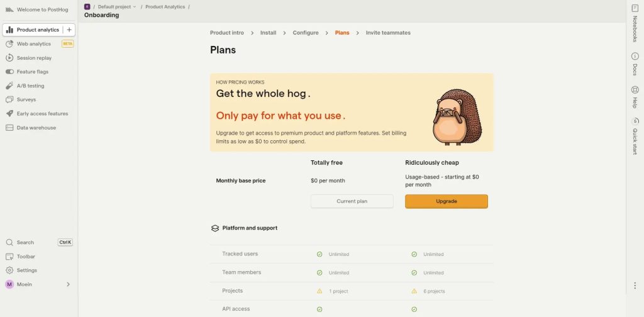Click the Moein avatar icon
The width and height of the screenshot is (644, 317).
point(9,284)
